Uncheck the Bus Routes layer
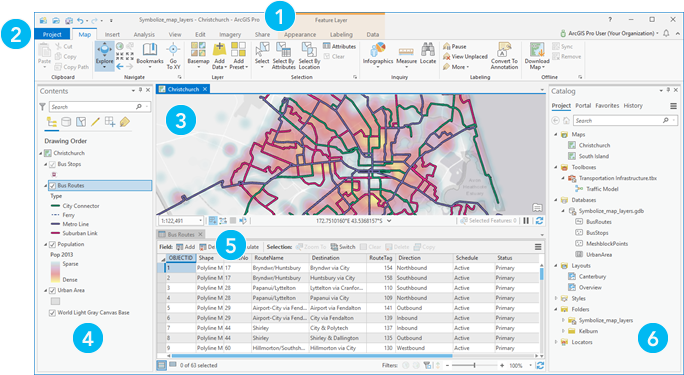The height and width of the screenshot is (375, 684). [52, 185]
